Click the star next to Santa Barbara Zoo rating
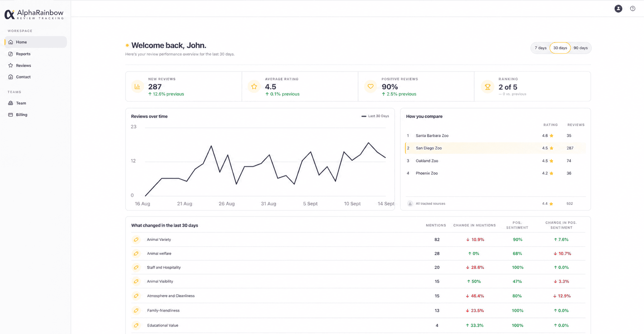 point(552,136)
